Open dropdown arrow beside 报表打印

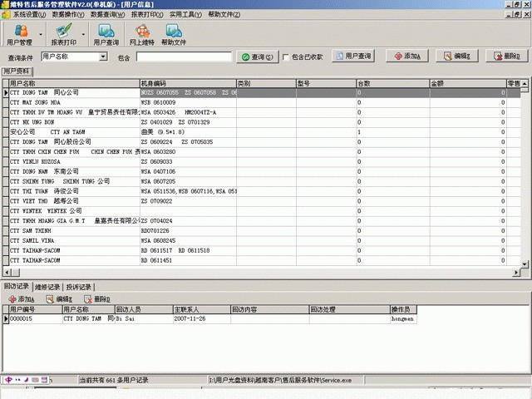pyautogui.click(x=83, y=35)
